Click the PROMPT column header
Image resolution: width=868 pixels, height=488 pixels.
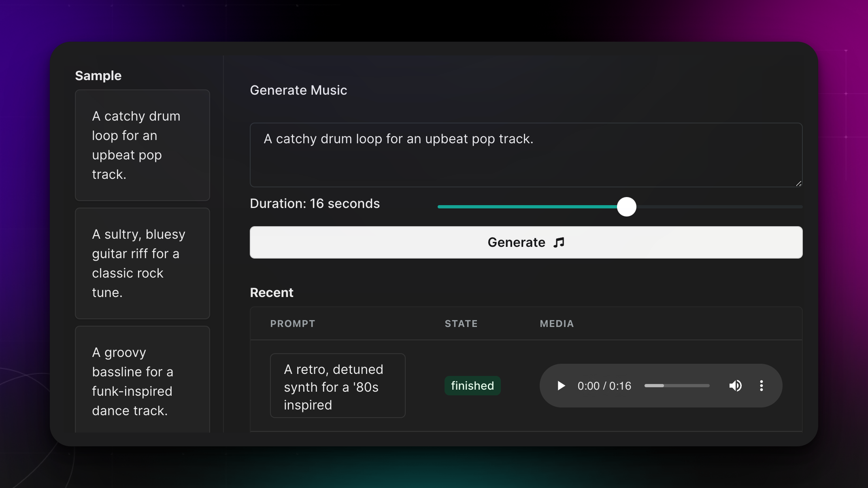292,324
